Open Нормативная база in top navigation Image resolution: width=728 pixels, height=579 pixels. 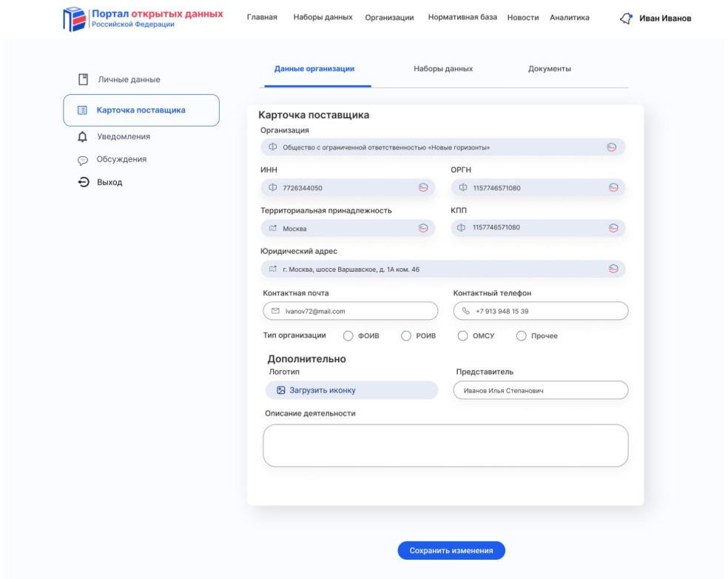pyautogui.click(x=462, y=18)
